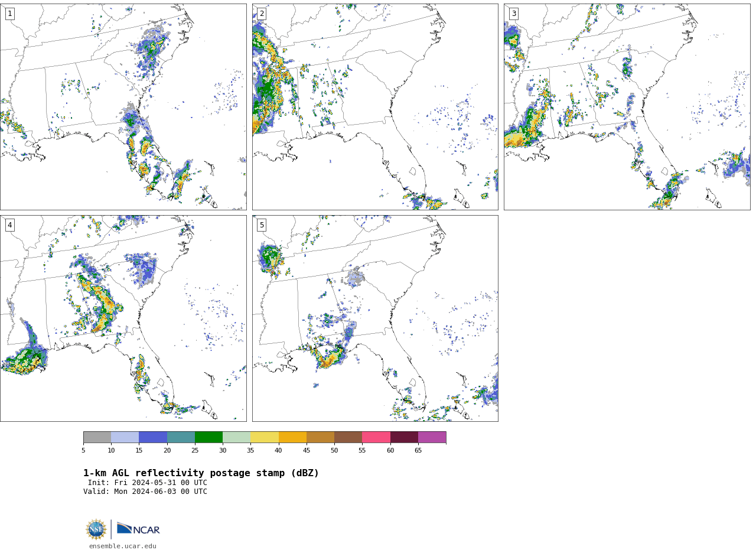
Task: Open postage stamp panel number 3
Action: pyautogui.click(x=627, y=107)
